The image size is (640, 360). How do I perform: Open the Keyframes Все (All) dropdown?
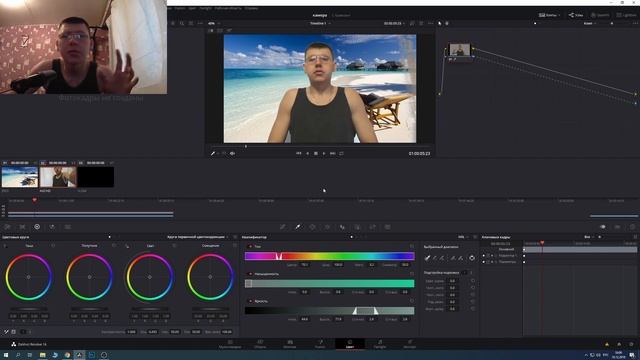pyautogui.click(x=589, y=237)
